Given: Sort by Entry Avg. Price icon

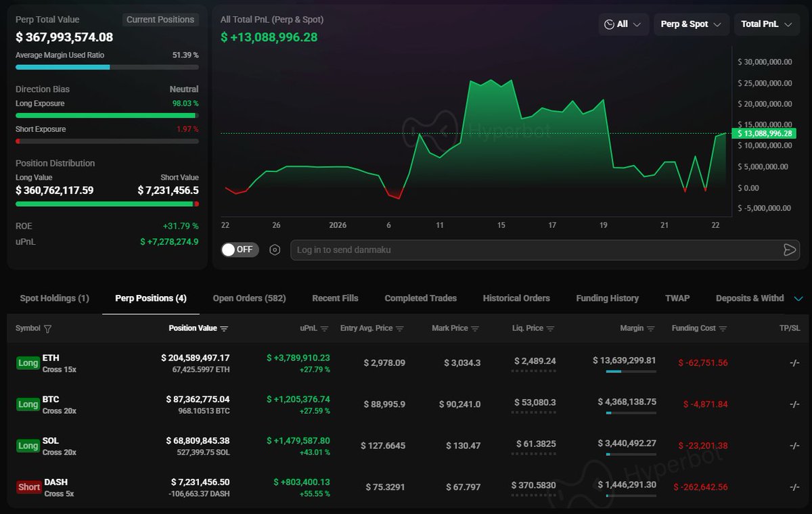Looking at the screenshot, I should coord(400,329).
